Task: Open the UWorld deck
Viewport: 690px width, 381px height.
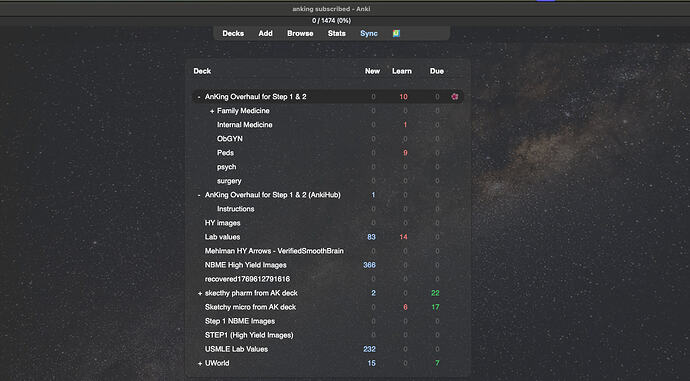Action: [x=217, y=363]
